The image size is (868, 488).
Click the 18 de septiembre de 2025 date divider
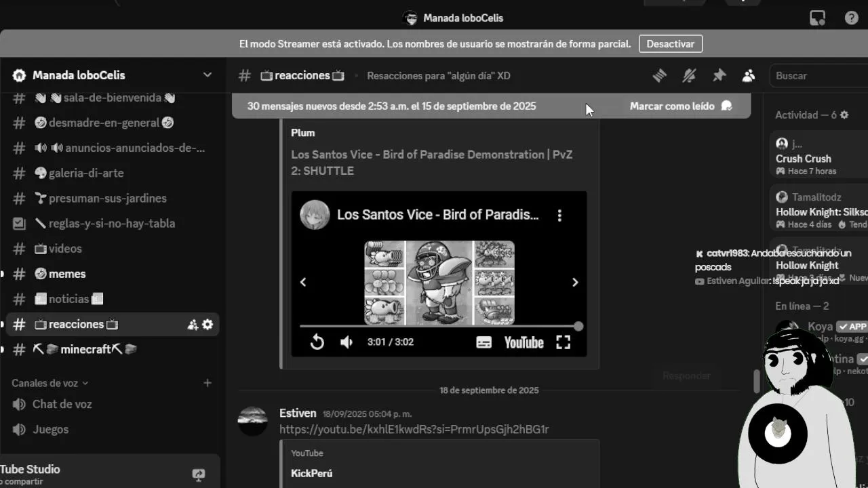pos(489,390)
